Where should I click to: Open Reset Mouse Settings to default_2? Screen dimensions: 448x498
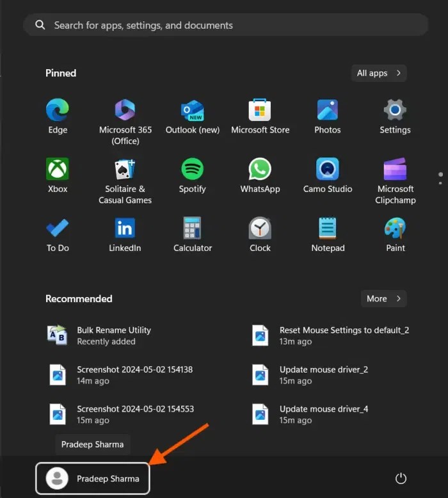point(330,335)
